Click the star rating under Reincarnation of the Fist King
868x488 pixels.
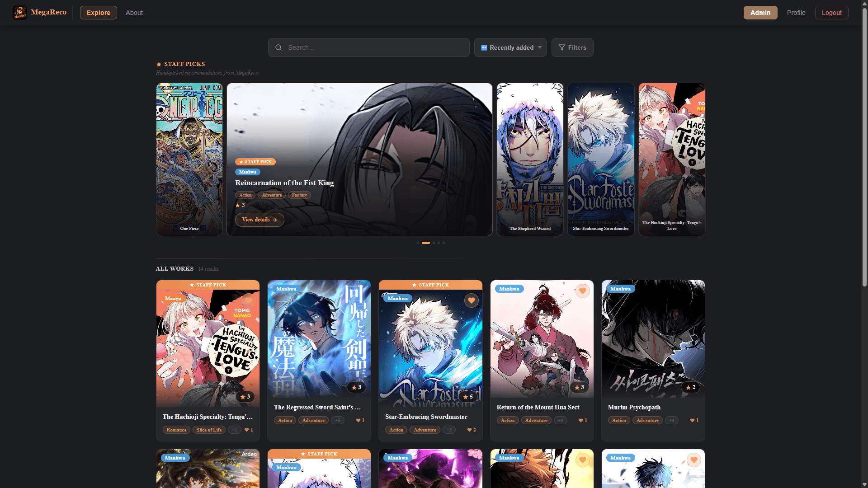click(240, 205)
